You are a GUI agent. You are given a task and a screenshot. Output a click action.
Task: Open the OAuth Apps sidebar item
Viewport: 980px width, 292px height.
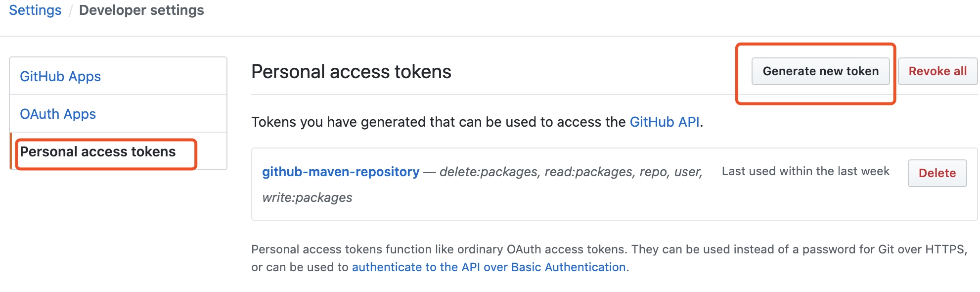coord(58,114)
